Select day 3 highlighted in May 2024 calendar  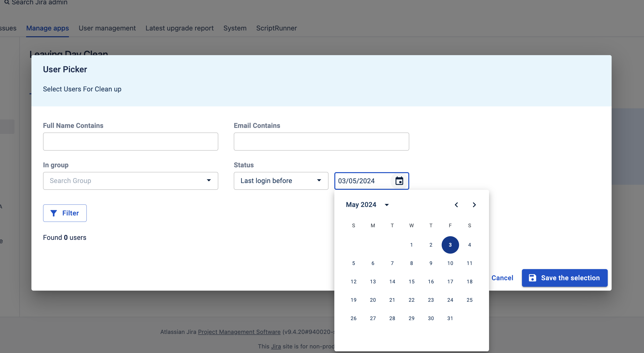[x=450, y=245]
